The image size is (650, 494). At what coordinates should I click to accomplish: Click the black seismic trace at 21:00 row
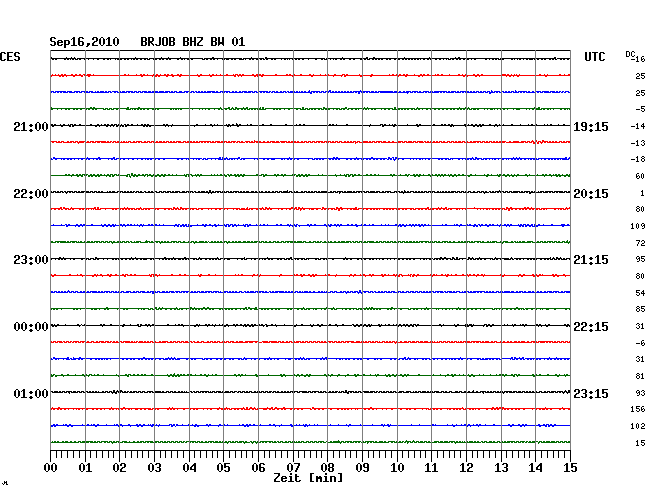tap(310, 125)
